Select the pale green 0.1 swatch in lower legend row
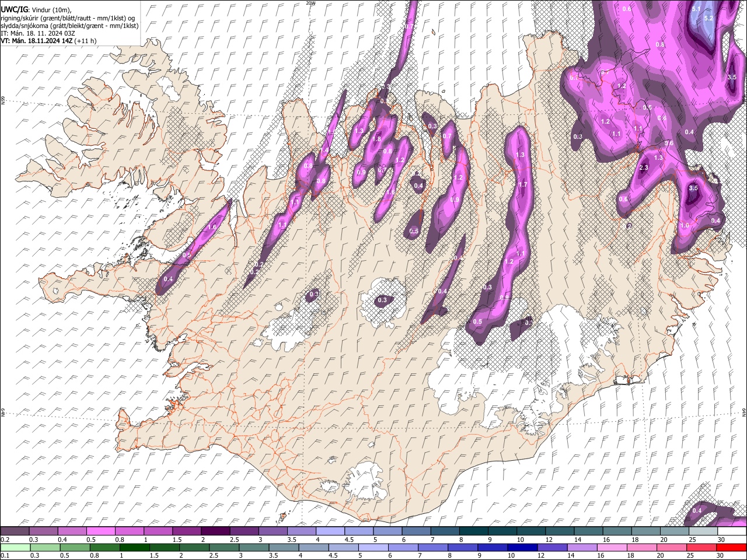This screenshot has height=560, width=747. point(15,548)
